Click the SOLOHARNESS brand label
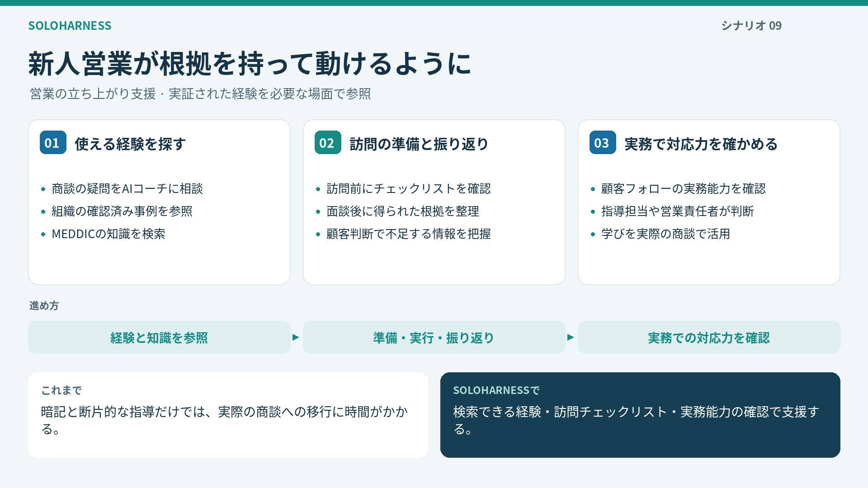This screenshot has height=488, width=868. pos(70,26)
